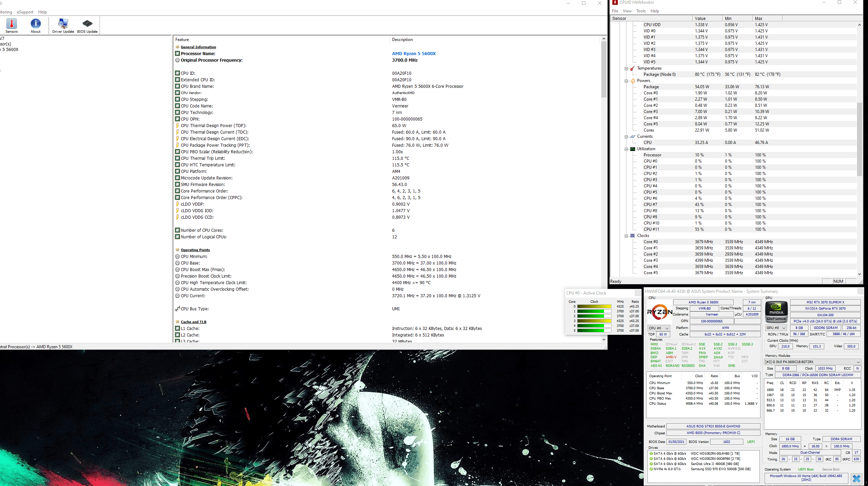The image size is (868, 486).
Task: Collapse the Temperatures node in HWMonitor
Action: point(626,69)
